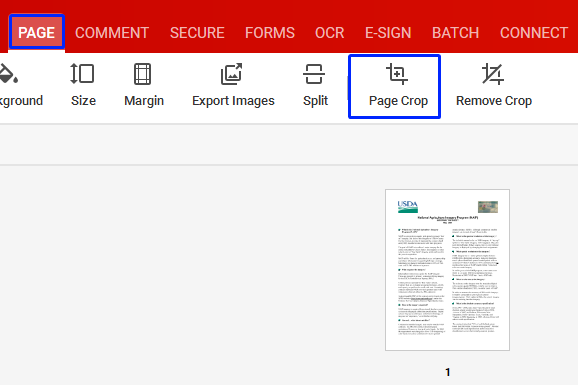Click the Remove Crop icon

point(493,74)
